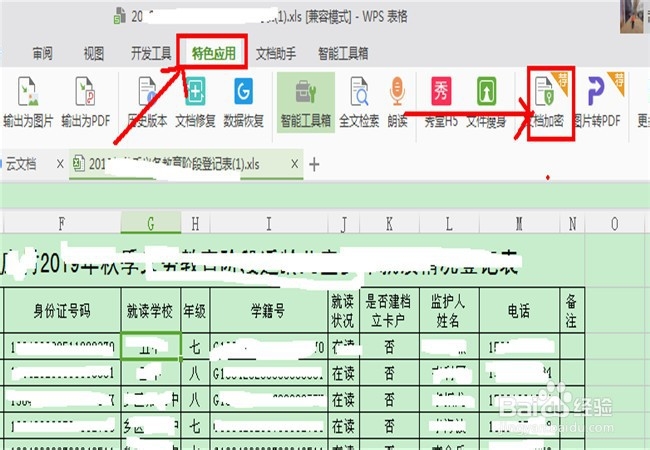Image resolution: width=650 pixels, height=450 pixels.
Task: Switch to the 审阅 ribbon tab
Action: (x=43, y=53)
